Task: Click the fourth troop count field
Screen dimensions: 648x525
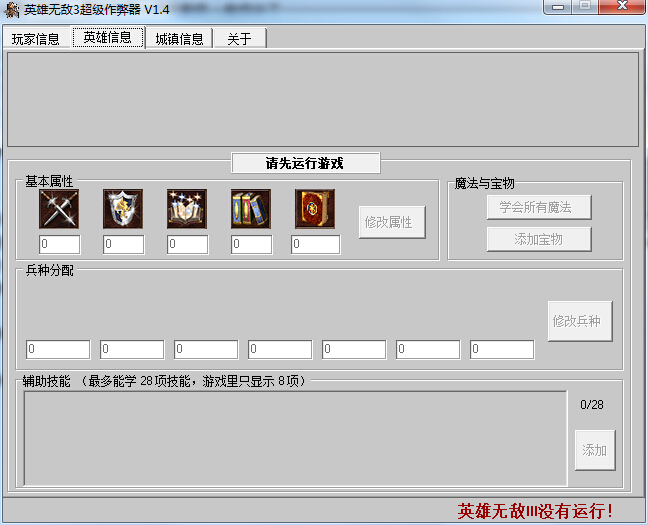Action: 280,349
